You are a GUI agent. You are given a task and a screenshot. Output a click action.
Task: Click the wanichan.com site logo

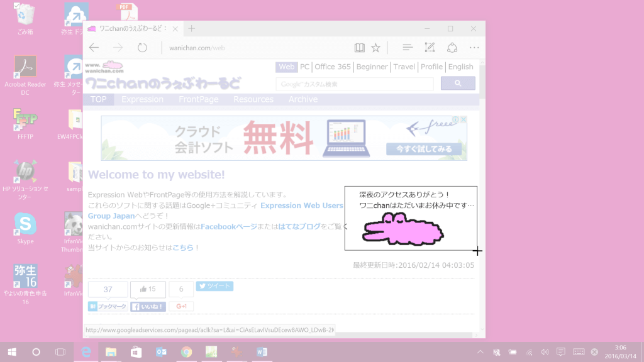click(x=104, y=67)
